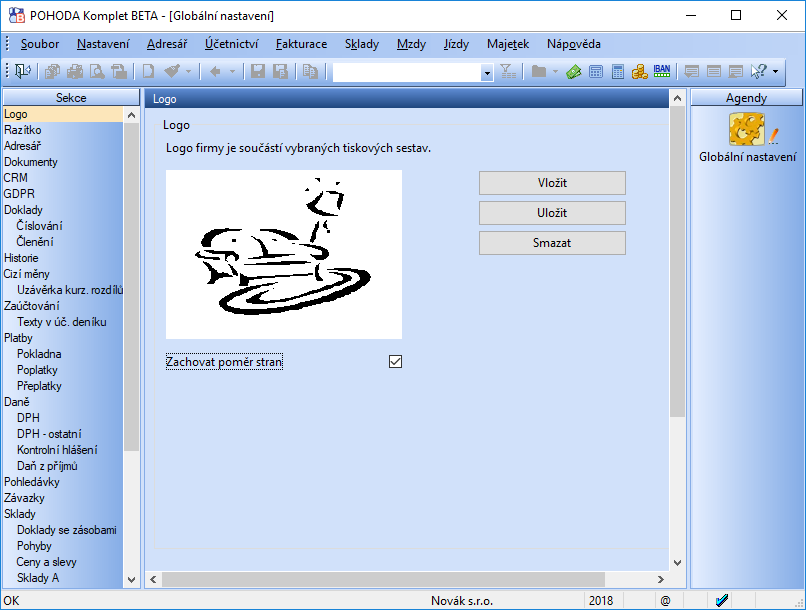Screen dimensions: 806x610
Task: Click the @ symbol in status bar
Action: point(666,600)
